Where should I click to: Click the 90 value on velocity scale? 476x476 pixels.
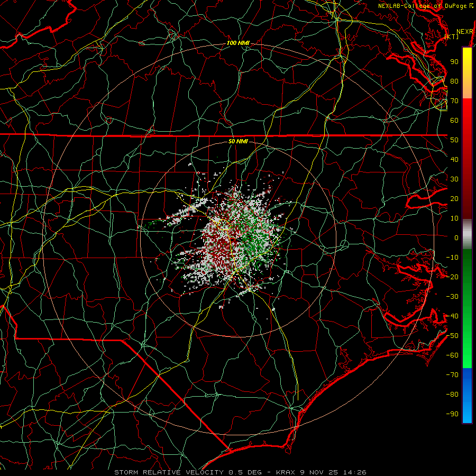click(x=454, y=62)
